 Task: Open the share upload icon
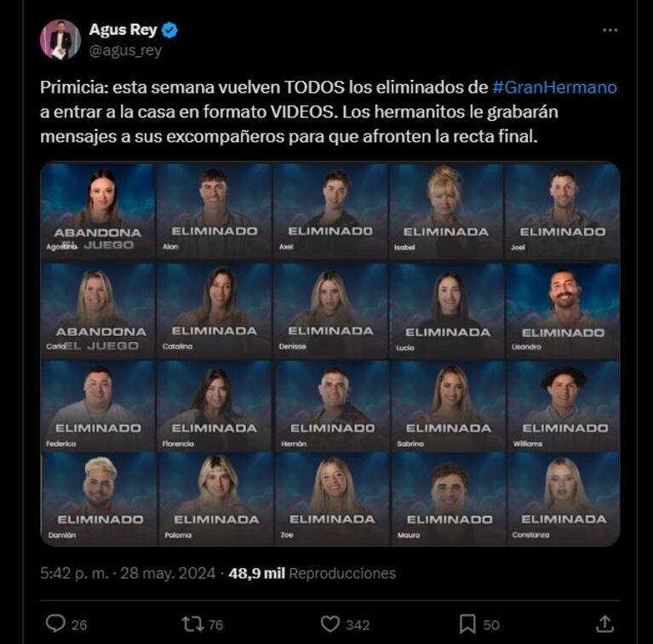[604, 624]
